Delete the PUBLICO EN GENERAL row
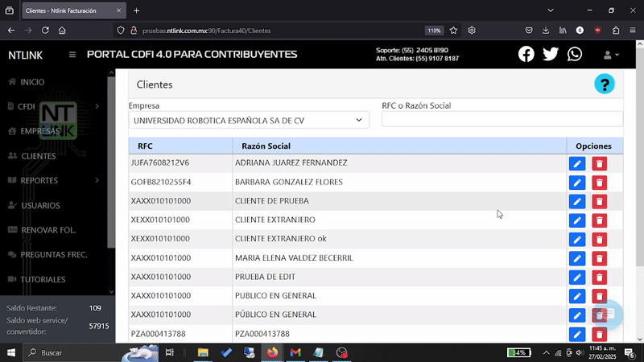The width and height of the screenshot is (644, 362). point(599,296)
